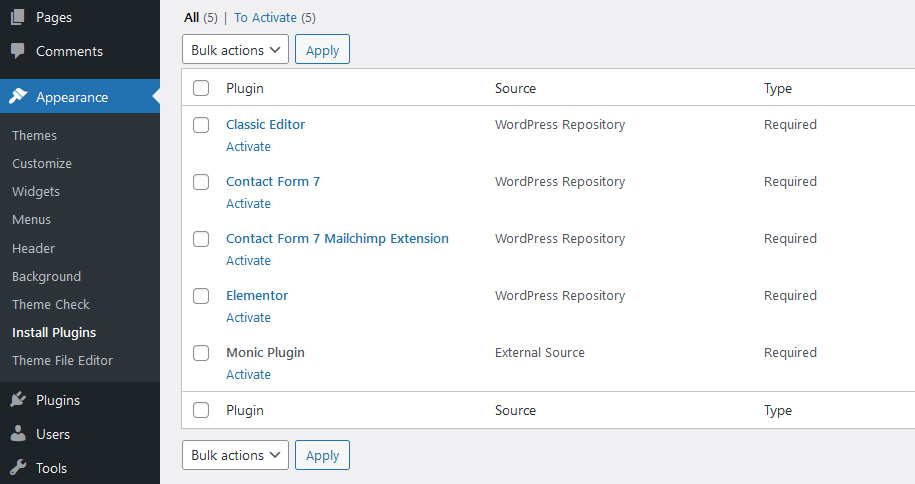Tick the select-all checkbox in table footer
Image resolution: width=915 pixels, height=484 pixels.
pos(201,410)
